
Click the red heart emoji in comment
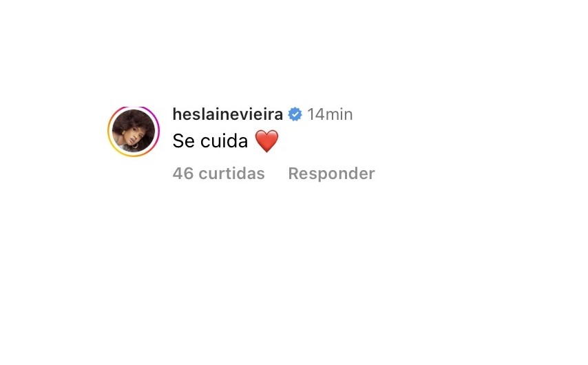pyautogui.click(x=266, y=141)
